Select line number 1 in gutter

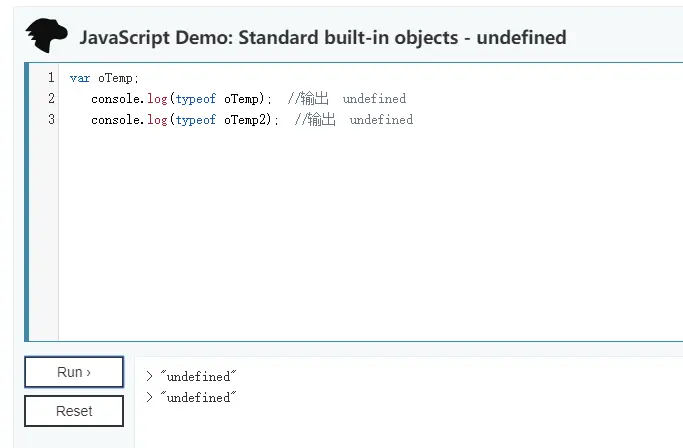(x=51, y=78)
